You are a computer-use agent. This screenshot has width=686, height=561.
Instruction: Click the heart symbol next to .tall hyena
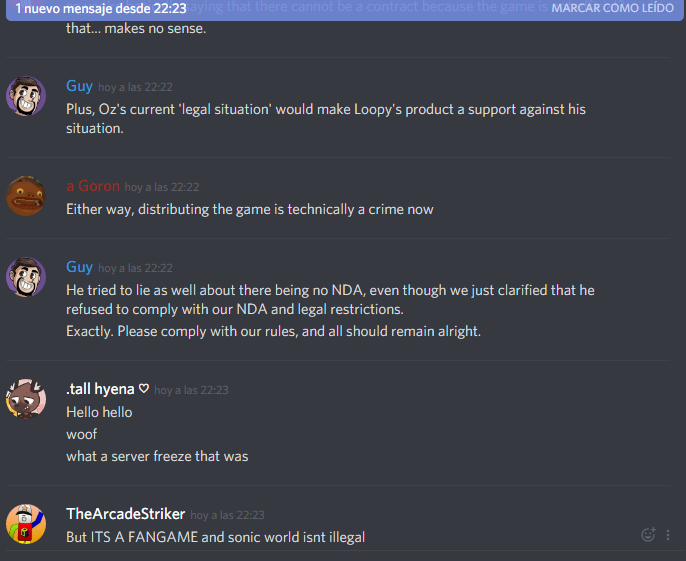click(x=144, y=388)
